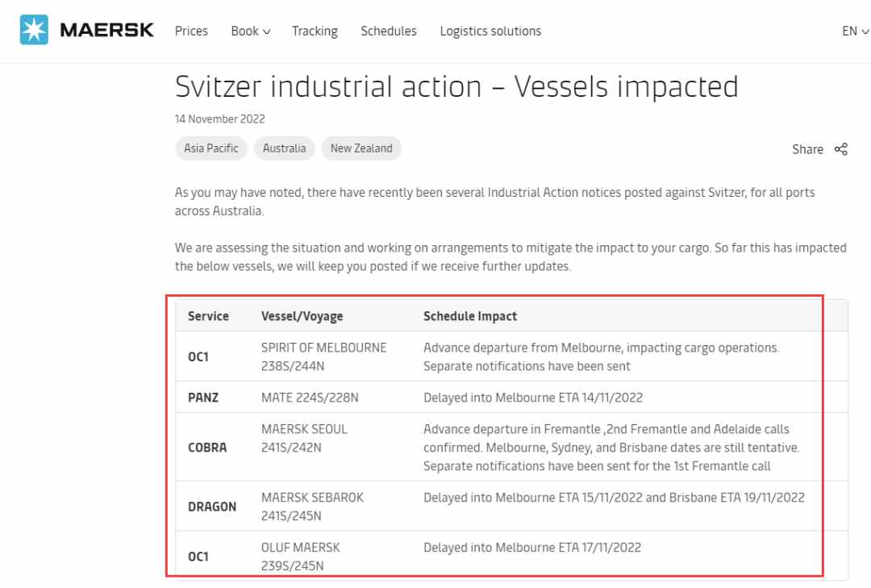Click the Maersk star logo icon
This screenshot has width=871, height=588.
click(x=34, y=30)
